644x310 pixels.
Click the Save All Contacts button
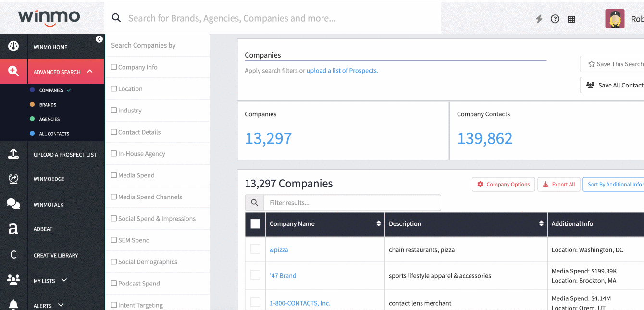tap(612, 85)
